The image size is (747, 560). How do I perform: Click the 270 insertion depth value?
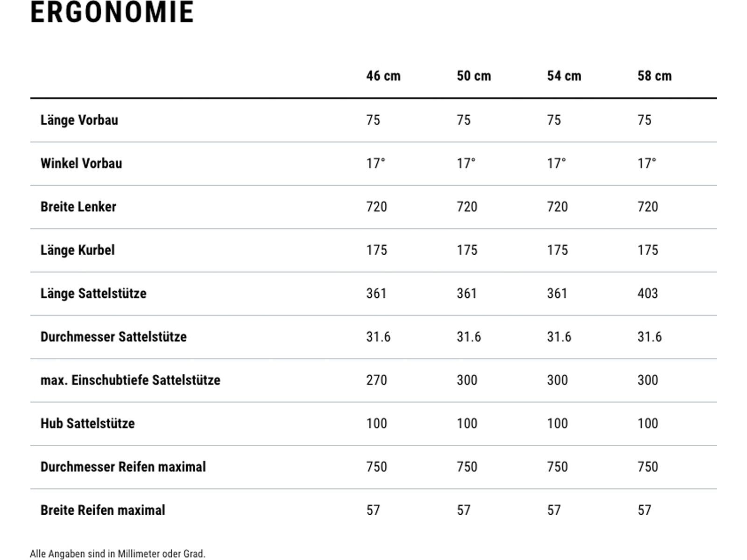(376, 380)
